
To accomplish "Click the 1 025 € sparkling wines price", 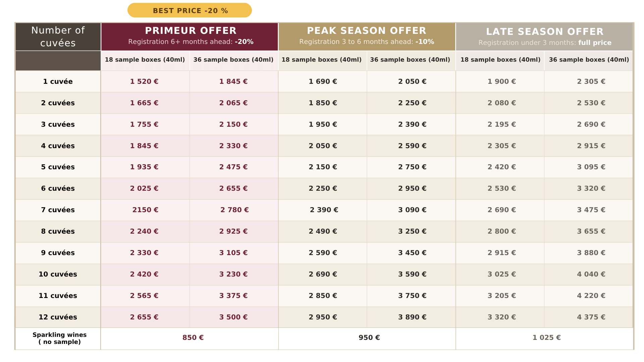I will pos(547,338).
